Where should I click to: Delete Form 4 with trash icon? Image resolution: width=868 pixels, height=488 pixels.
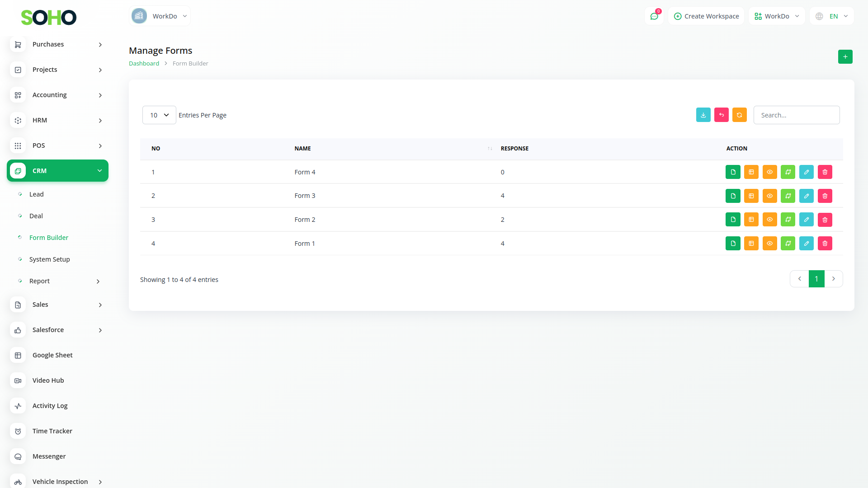(825, 172)
